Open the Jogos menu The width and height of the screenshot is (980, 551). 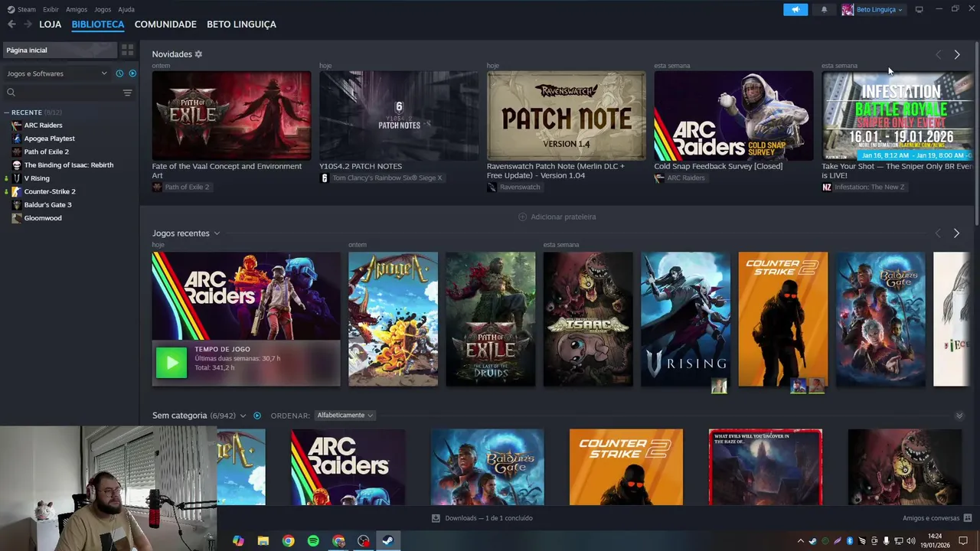103,9
